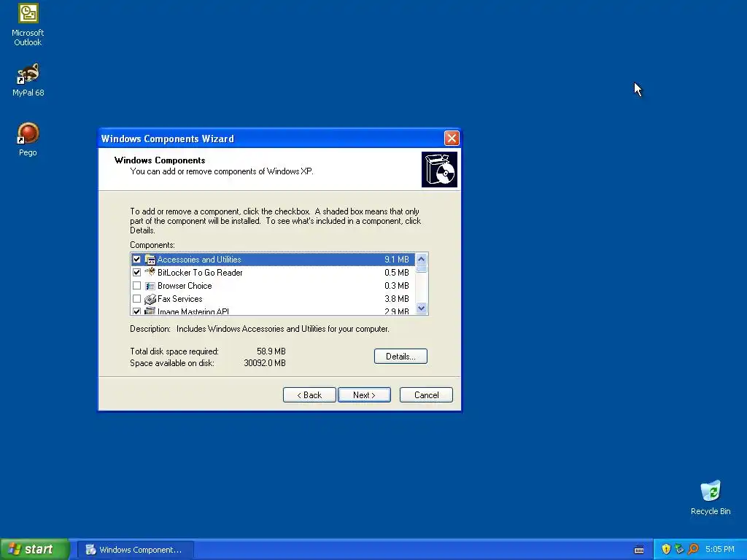Open the security shield tray icon
The height and width of the screenshot is (560, 747).
click(666, 549)
